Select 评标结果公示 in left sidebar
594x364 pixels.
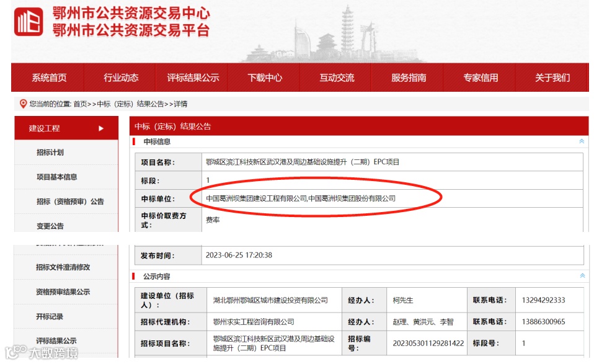coord(56,340)
